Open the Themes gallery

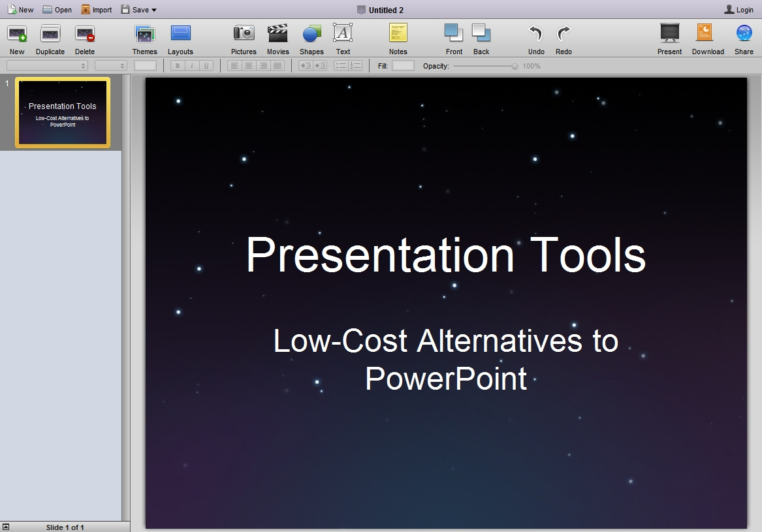(x=145, y=39)
